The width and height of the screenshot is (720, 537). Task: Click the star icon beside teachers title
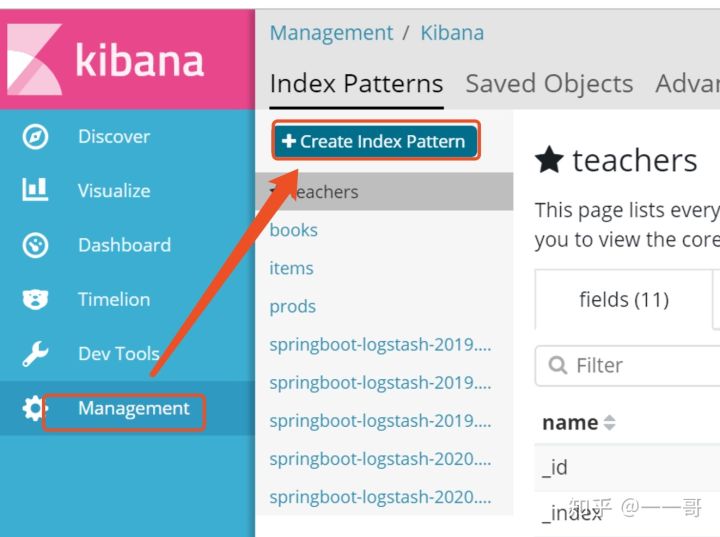pos(549,160)
